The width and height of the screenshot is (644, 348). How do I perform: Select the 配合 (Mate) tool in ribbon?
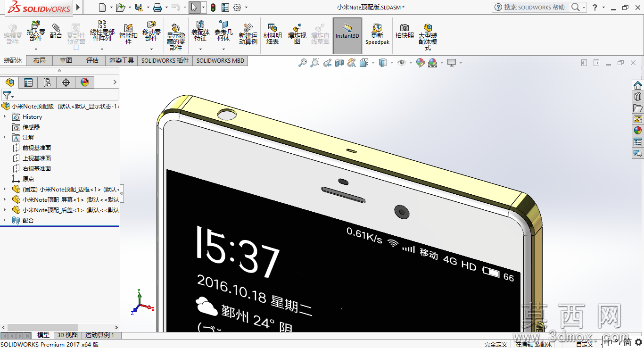(56, 31)
